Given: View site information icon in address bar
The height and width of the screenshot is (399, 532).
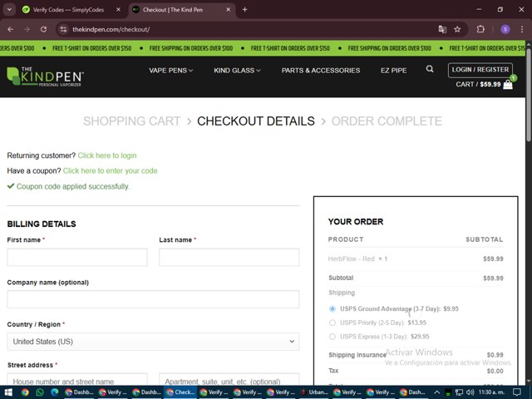Looking at the screenshot, I should pyautogui.click(x=63, y=30).
